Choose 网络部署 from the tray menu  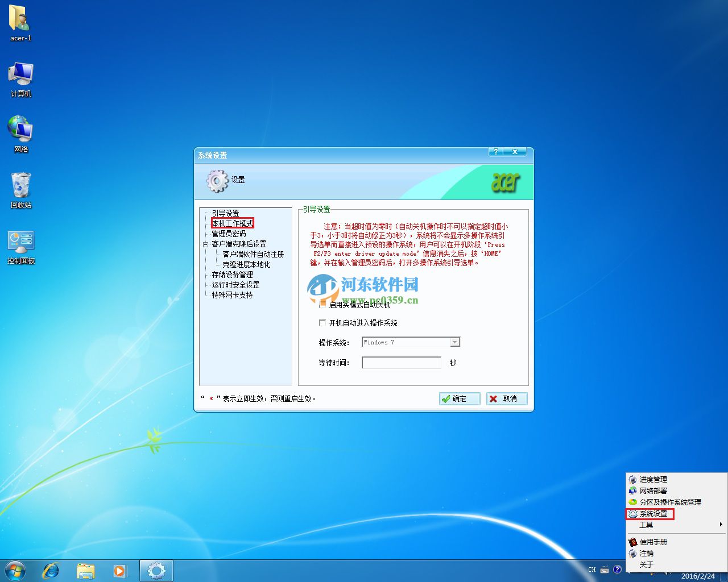[x=676, y=491]
